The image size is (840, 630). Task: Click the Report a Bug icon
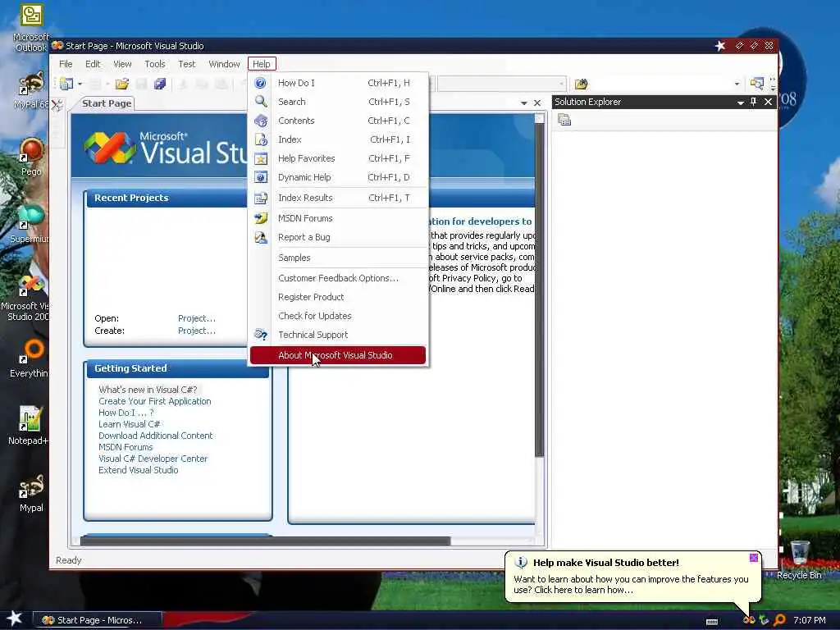point(260,237)
